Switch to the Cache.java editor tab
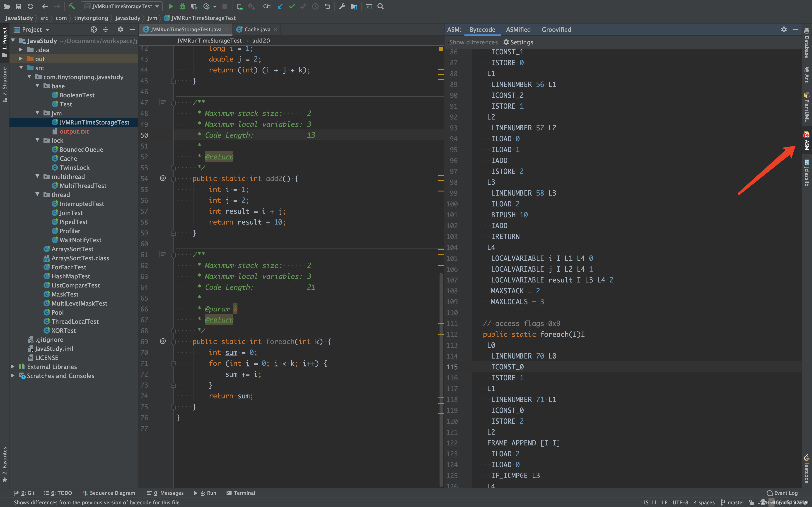812x507 pixels. 257,29
